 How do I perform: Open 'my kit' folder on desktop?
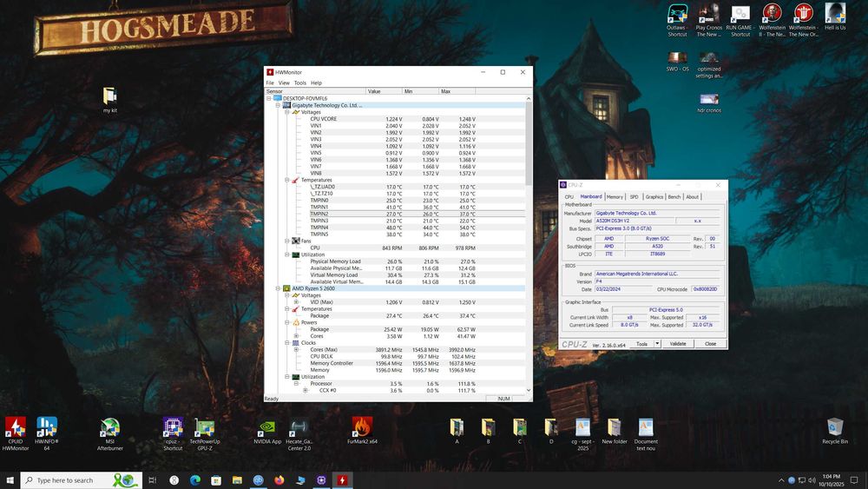pos(110,96)
